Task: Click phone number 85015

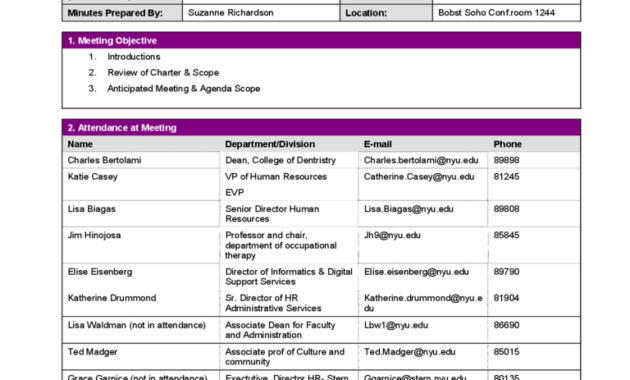Action: [x=506, y=352]
